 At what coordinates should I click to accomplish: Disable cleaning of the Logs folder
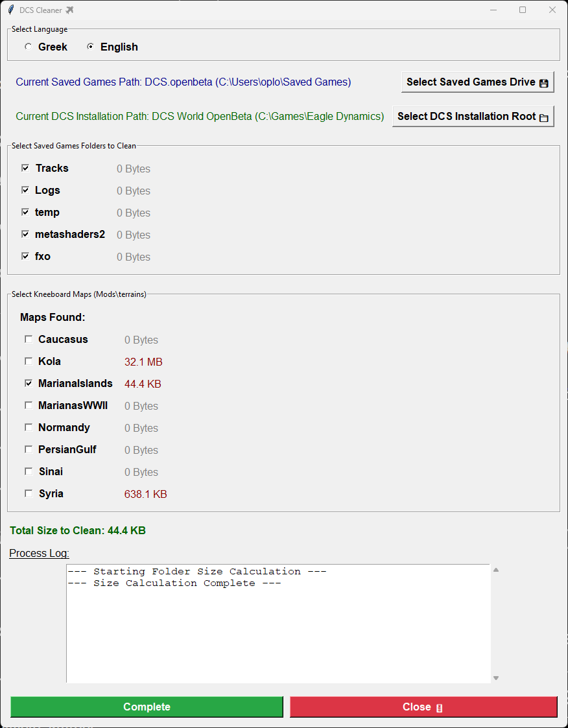point(25,190)
